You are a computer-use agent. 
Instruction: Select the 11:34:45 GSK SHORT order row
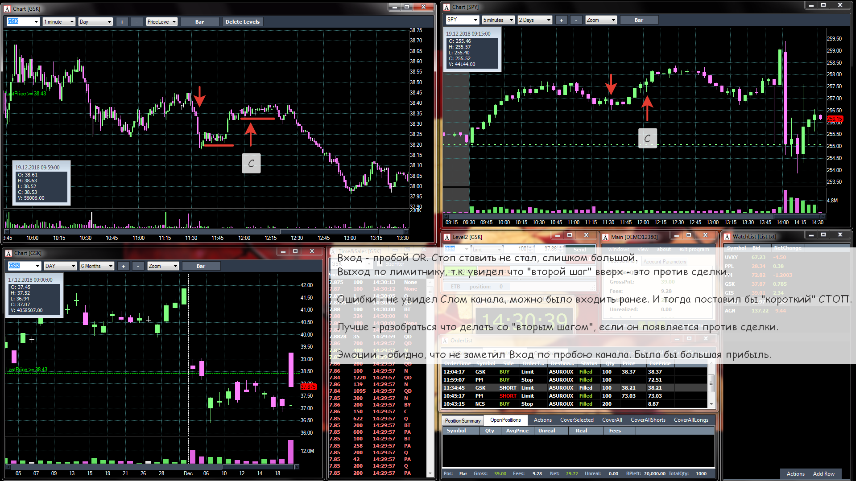pos(575,388)
